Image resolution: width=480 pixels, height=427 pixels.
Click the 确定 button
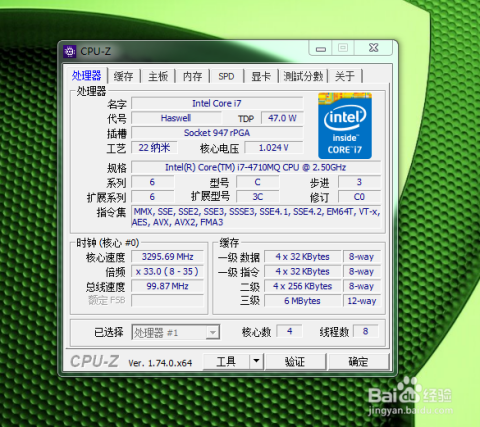tap(359, 361)
